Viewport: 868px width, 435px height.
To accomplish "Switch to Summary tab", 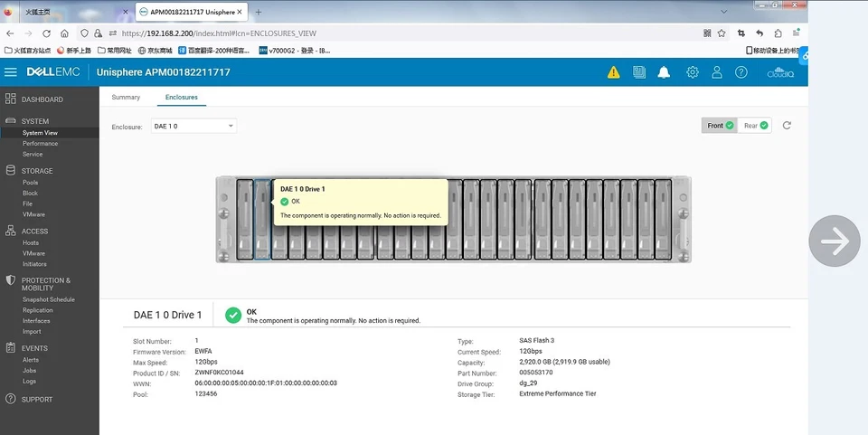I will click(x=126, y=97).
